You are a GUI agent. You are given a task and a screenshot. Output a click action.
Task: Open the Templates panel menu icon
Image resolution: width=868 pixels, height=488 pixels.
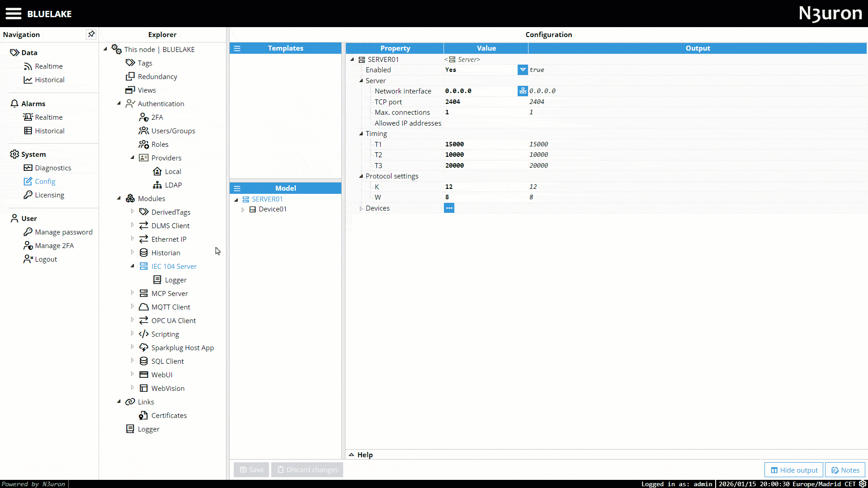[x=237, y=48]
